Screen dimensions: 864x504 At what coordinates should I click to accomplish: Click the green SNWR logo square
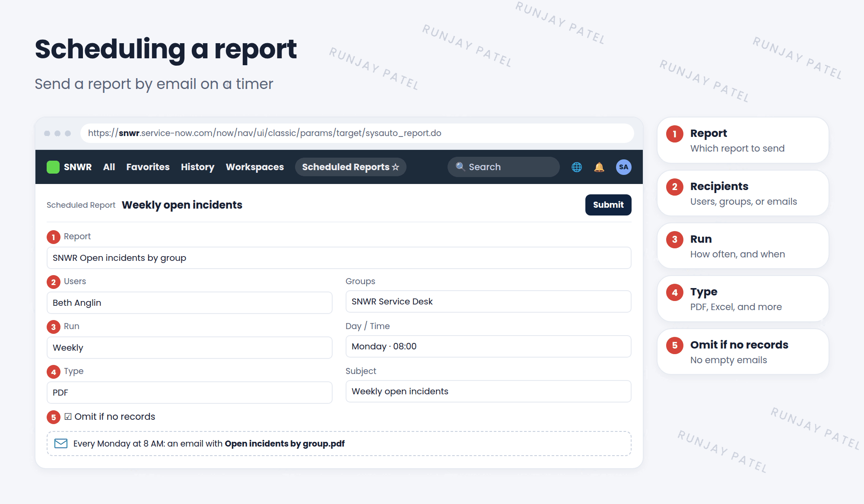[53, 167]
